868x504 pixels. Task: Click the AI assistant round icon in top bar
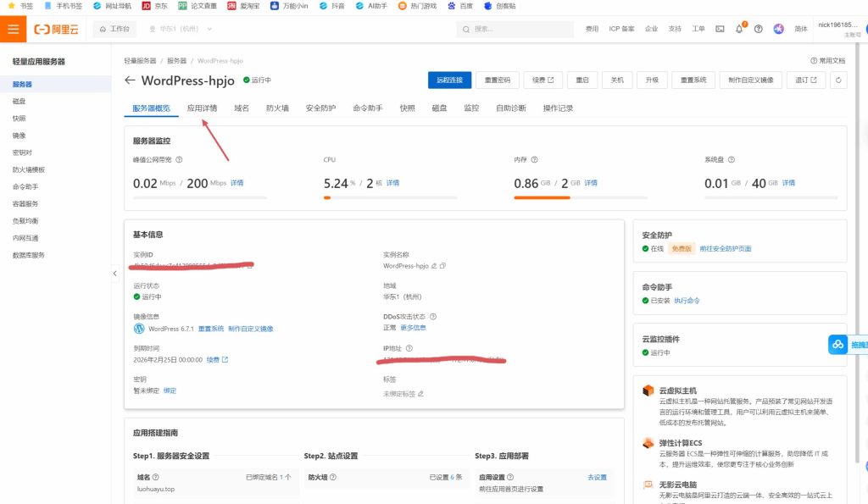[778, 29]
